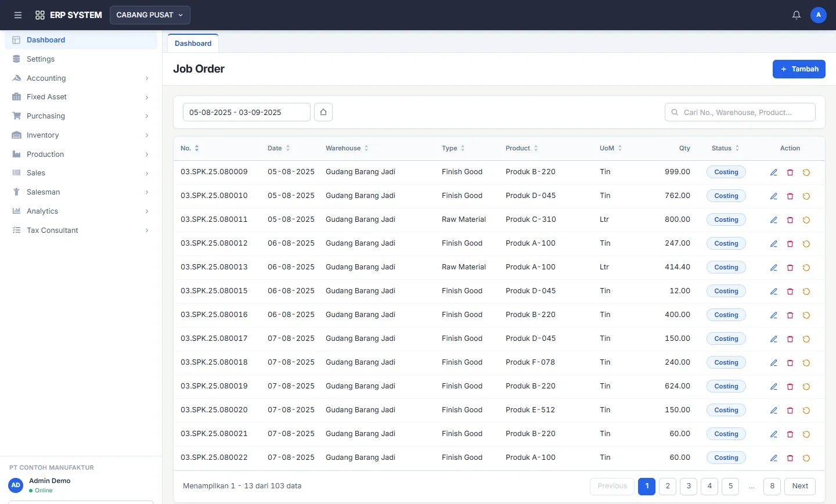Delete job order 03.SPK.25.080010
The width and height of the screenshot is (836, 504).
pyautogui.click(x=790, y=196)
